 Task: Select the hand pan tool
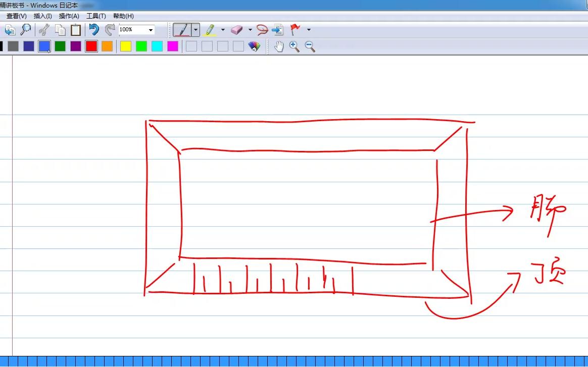(x=279, y=46)
